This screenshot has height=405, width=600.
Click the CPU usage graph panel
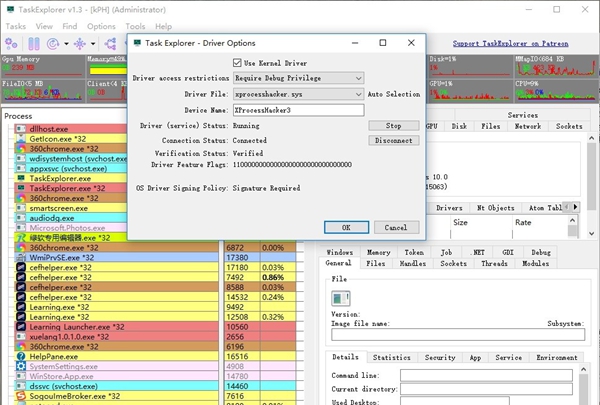pos(556,91)
